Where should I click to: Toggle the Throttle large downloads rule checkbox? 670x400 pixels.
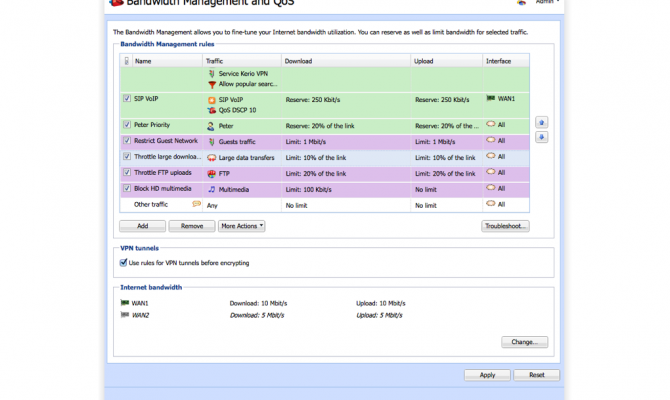pos(127,156)
